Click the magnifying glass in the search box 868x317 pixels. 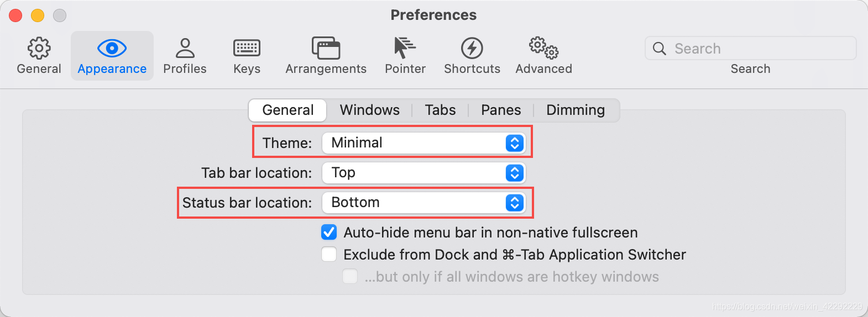tap(659, 49)
